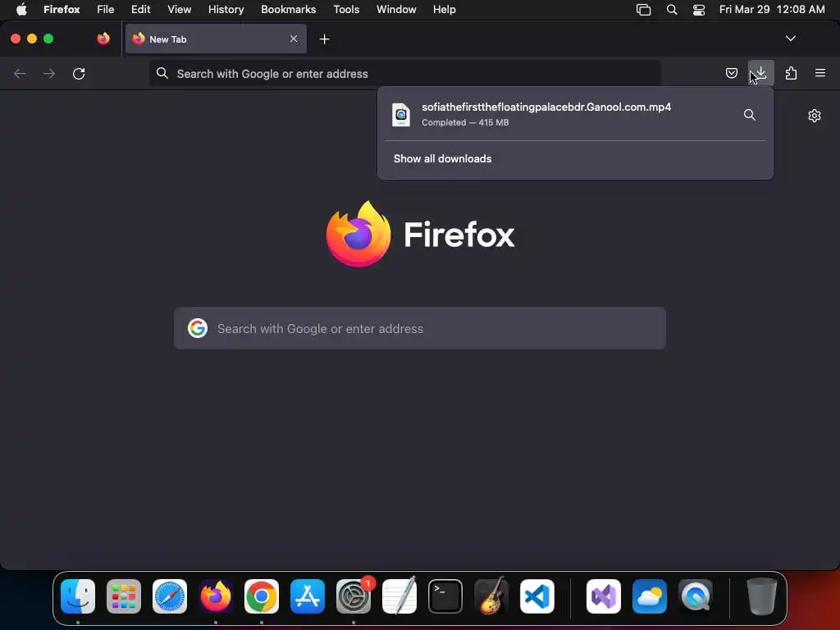Click Firefox icon in the Dock
Viewport: 840px width, 630px height.
tap(216, 596)
